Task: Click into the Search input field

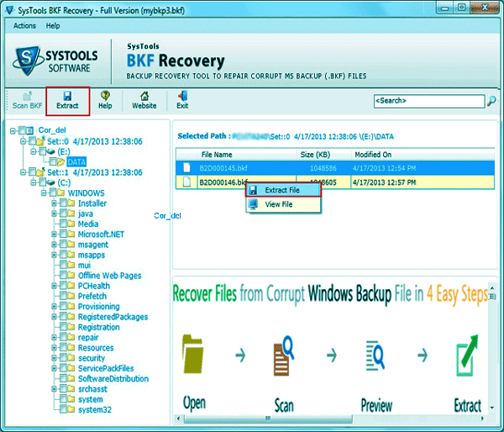Action: (x=429, y=101)
